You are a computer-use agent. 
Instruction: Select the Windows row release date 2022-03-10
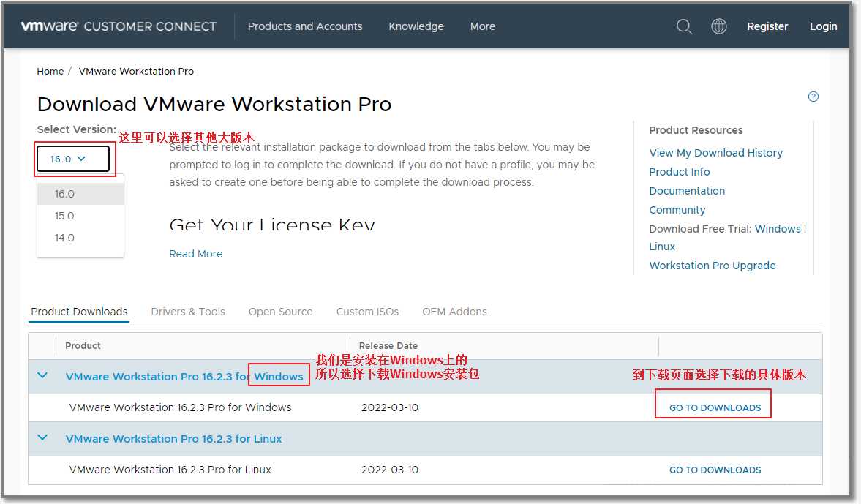390,407
